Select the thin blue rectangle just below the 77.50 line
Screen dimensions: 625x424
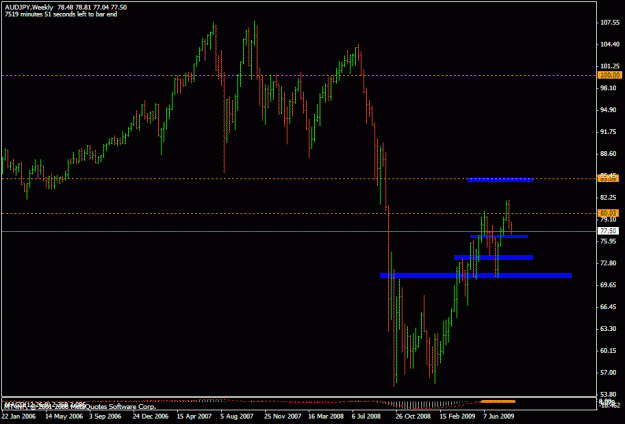click(x=499, y=237)
